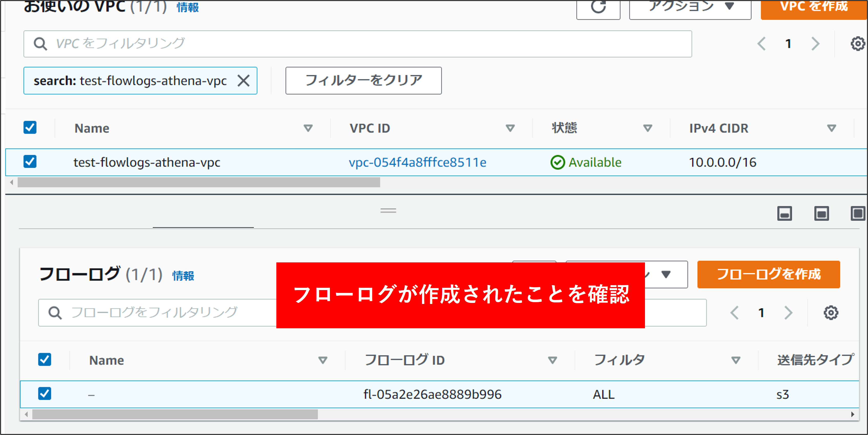Go to next VPC list page
Viewport: 868px width, 435px height.
click(815, 44)
